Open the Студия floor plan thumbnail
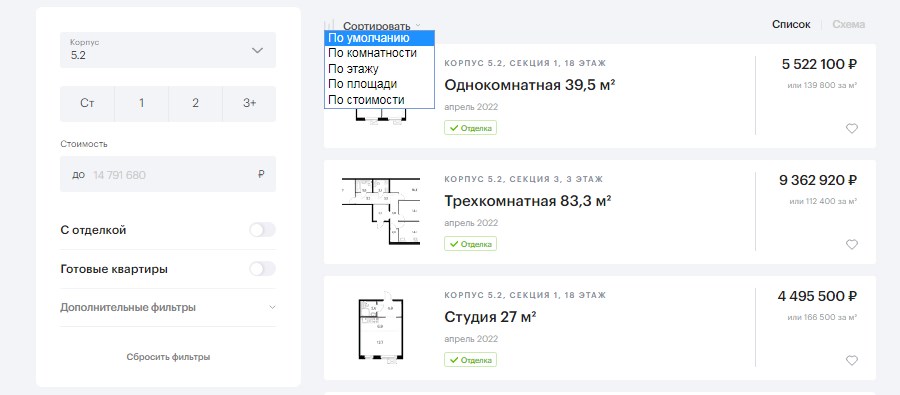Viewport: 900px width, 395px height. coord(381,330)
